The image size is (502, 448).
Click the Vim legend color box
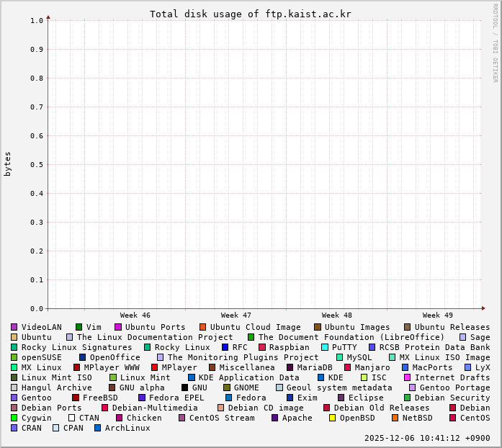79,327
